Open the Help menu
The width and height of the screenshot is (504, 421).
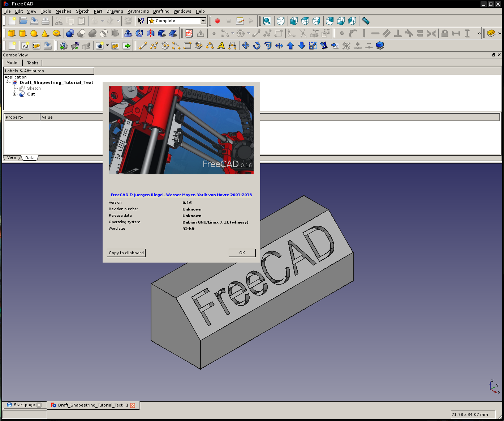(200, 11)
